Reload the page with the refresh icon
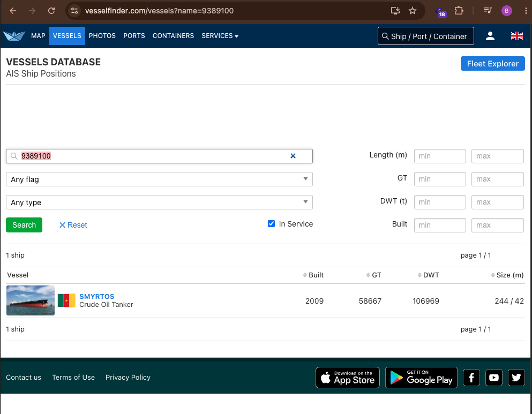Viewport: 532px width, 414px height. tap(51, 11)
